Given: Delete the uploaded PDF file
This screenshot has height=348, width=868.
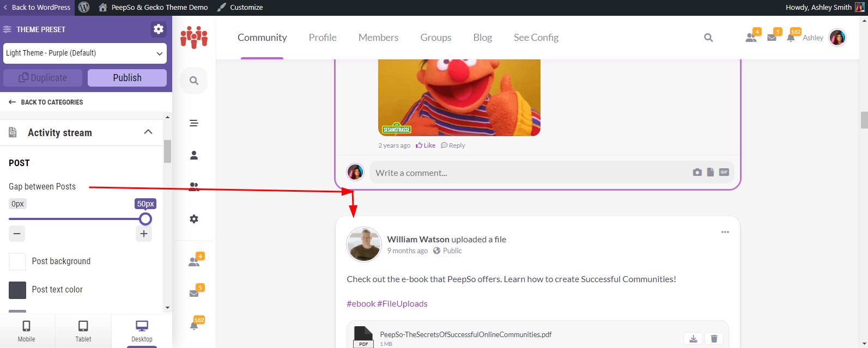Looking at the screenshot, I should [x=714, y=339].
